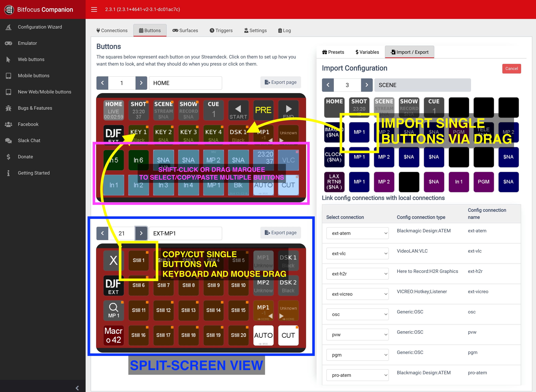Cancel the import configuration
The image size is (536, 392).
click(x=511, y=69)
